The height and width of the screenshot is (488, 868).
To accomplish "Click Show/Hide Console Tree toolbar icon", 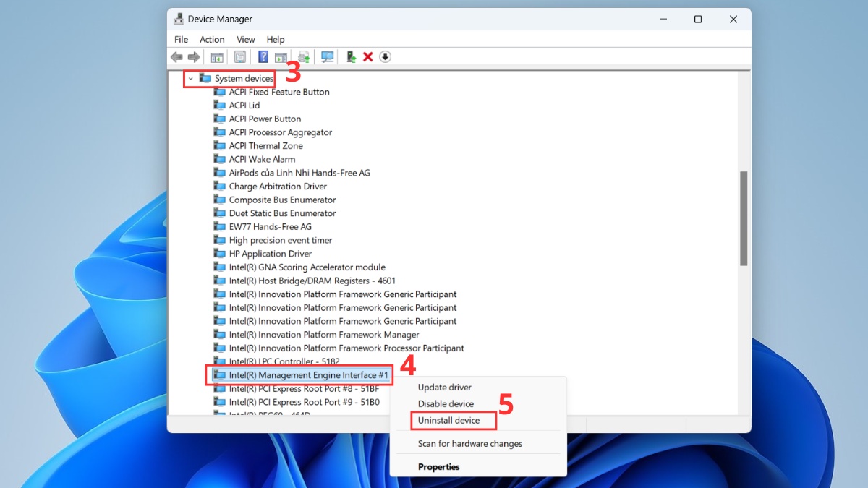I will pyautogui.click(x=216, y=57).
